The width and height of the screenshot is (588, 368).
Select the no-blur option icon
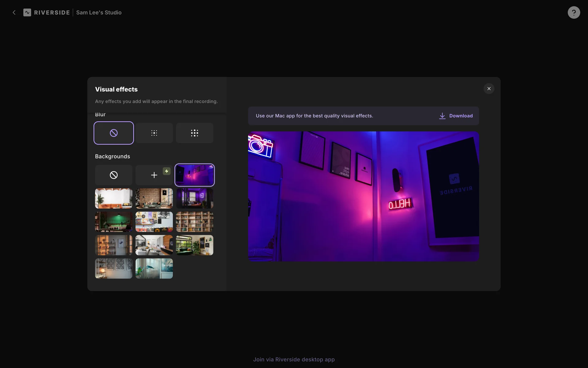click(114, 133)
